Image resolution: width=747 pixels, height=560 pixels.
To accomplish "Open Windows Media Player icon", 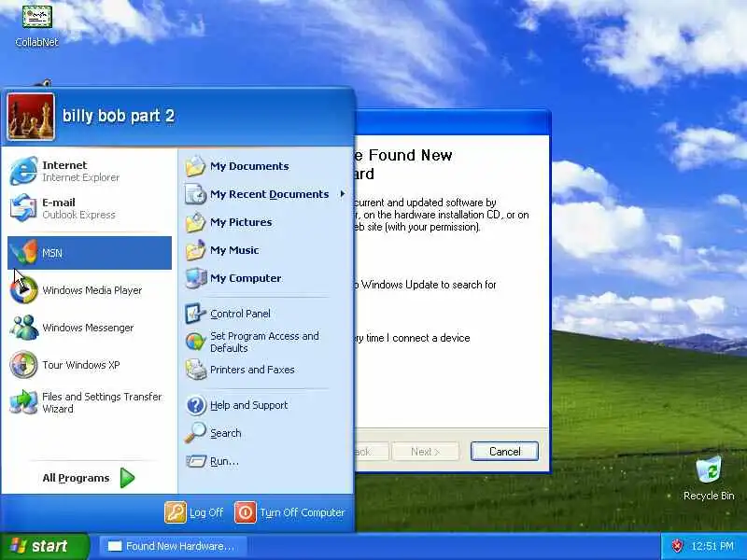I will (x=24, y=290).
